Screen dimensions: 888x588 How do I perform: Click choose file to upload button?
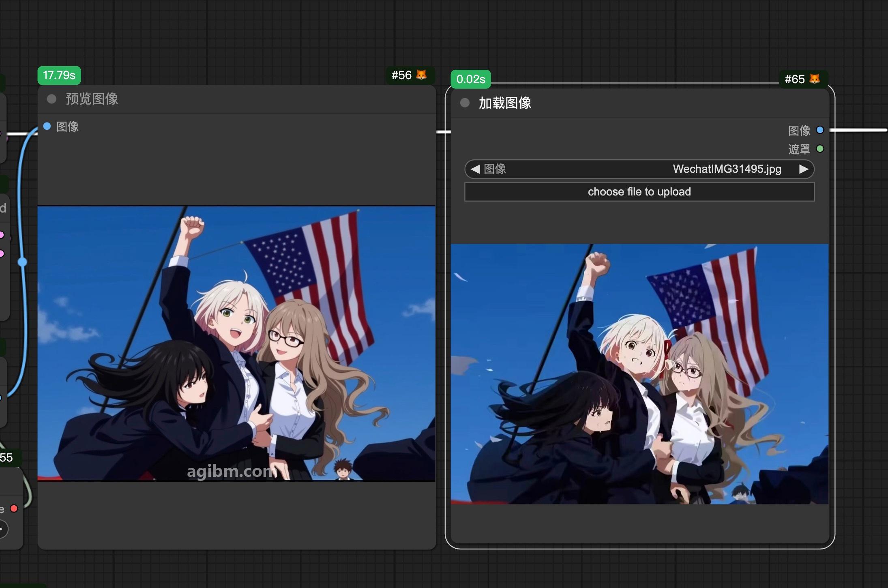[x=639, y=192]
